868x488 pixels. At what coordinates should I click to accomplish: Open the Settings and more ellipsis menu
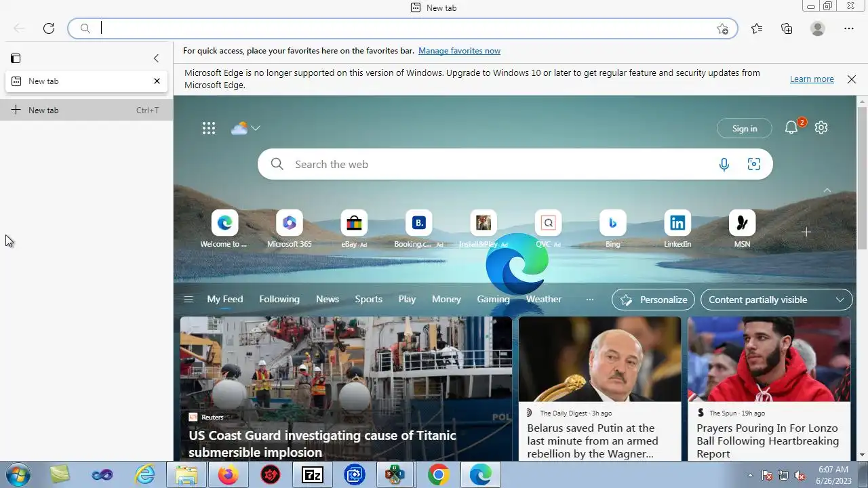849,28
